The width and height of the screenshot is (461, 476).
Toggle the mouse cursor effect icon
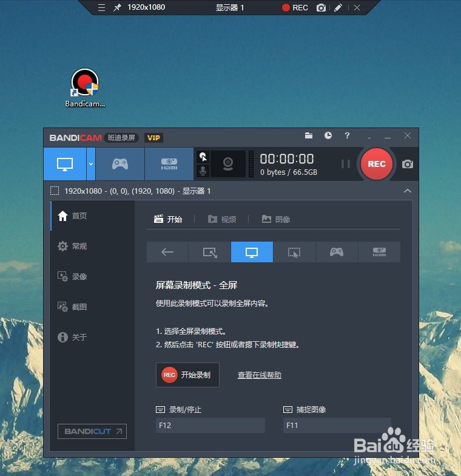[x=203, y=157]
